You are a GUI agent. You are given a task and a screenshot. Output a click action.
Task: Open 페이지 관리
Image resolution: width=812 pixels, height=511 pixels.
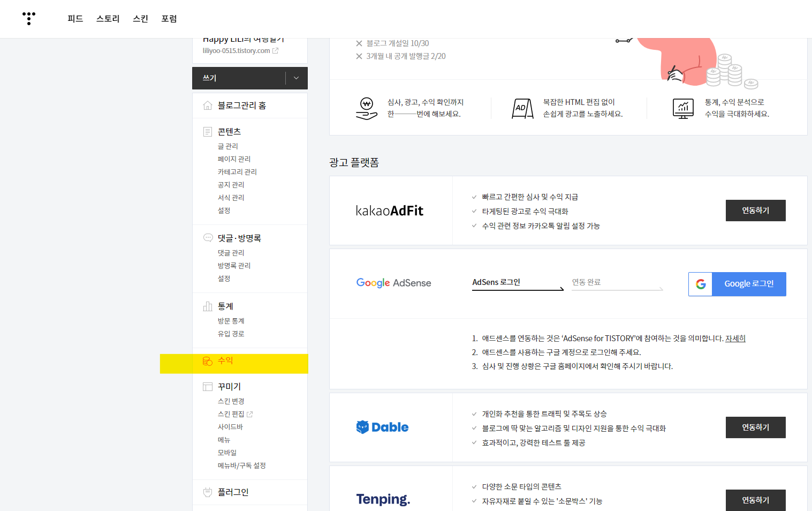pyautogui.click(x=234, y=159)
